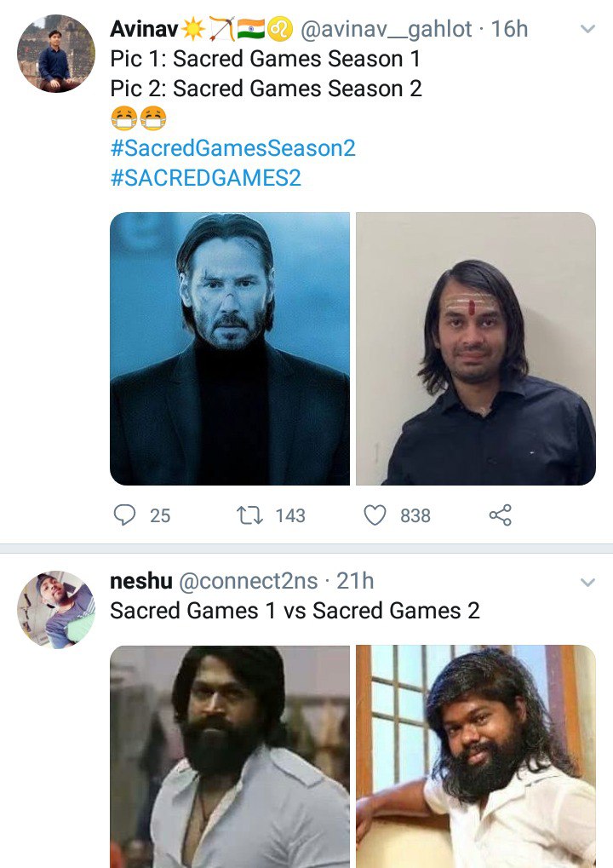Expand options chevron on Avinav's tweet

click(587, 29)
